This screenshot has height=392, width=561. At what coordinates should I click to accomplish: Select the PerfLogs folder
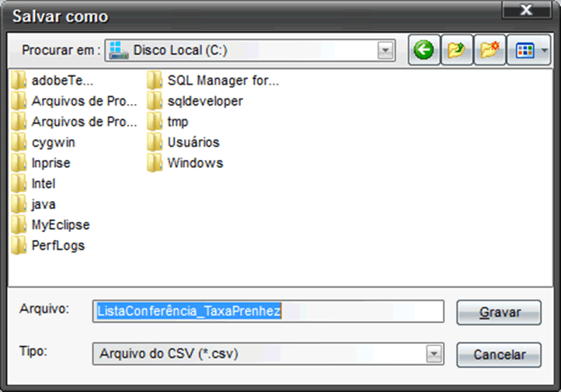(48, 245)
